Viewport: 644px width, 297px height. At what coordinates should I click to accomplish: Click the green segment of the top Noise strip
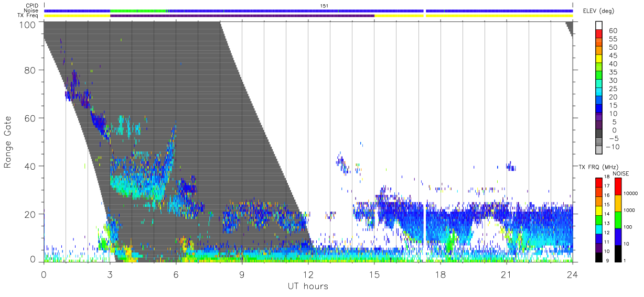click(139, 10)
